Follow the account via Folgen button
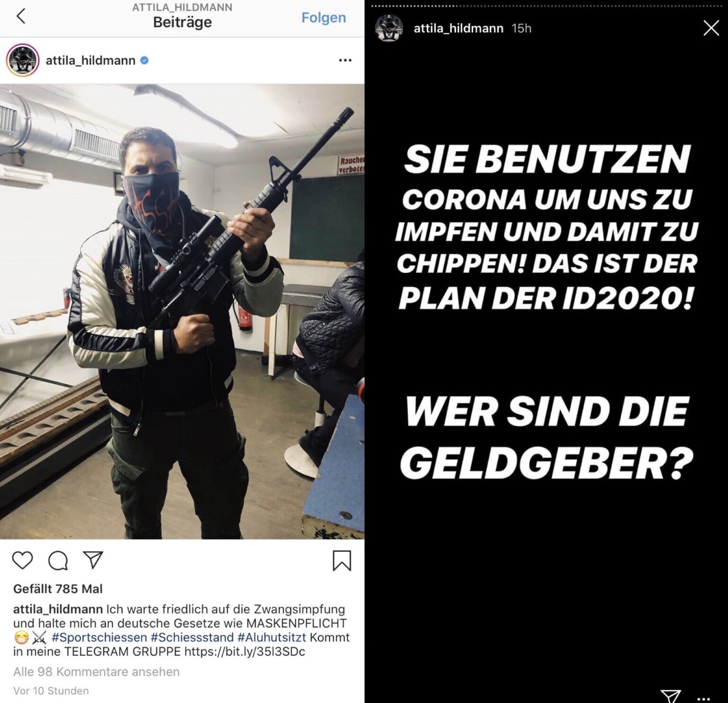The height and width of the screenshot is (703, 728). pyautogui.click(x=324, y=18)
